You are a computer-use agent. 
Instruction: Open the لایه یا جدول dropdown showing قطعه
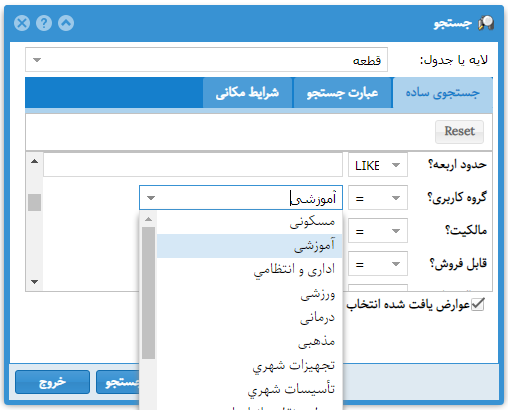pos(206,60)
